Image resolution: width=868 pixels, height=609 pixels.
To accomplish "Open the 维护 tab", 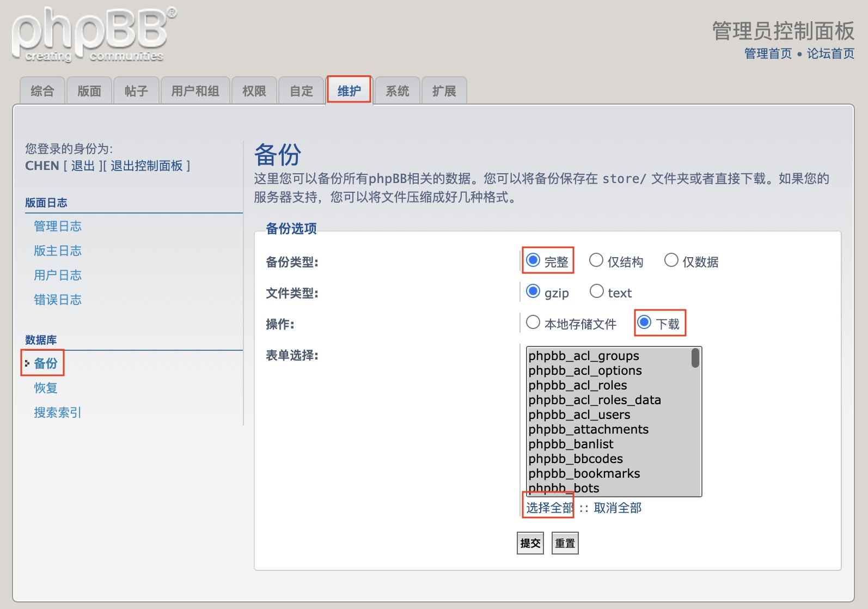I will pos(349,91).
